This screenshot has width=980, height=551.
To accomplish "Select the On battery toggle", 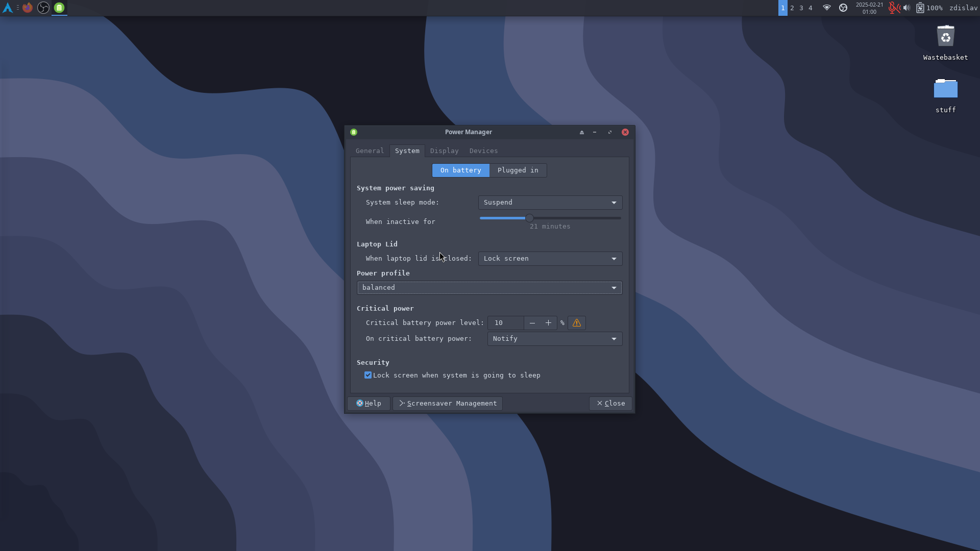I will 460,170.
